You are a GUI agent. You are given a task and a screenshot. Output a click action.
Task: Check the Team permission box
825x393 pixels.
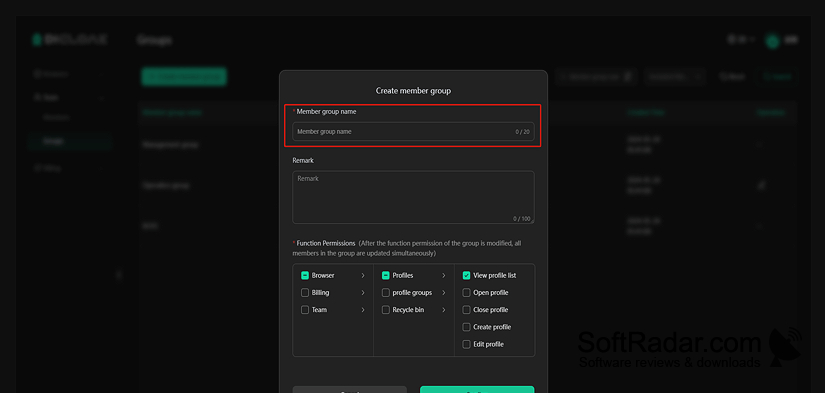point(305,310)
